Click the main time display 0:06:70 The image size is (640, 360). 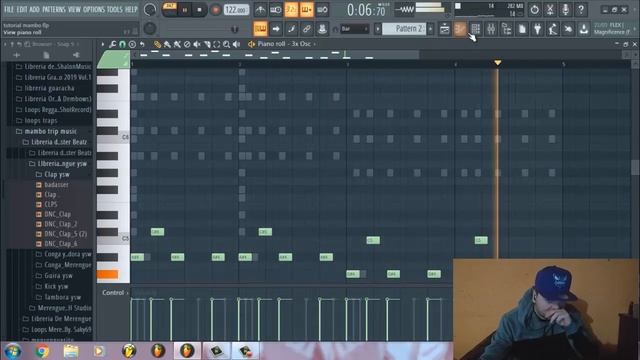366,10
